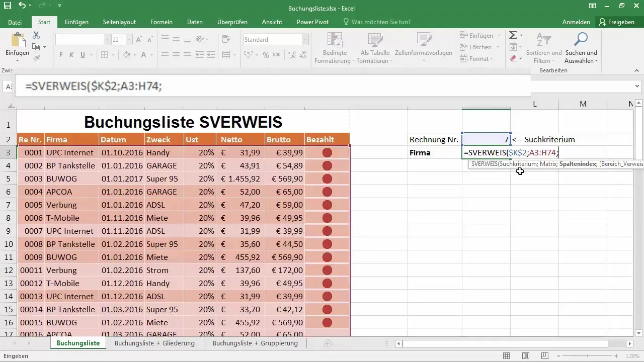644x362 pixels.
Task: Switch to the Formeln ribbon tab
Action: pyautogui.click(x=162, y=22)
